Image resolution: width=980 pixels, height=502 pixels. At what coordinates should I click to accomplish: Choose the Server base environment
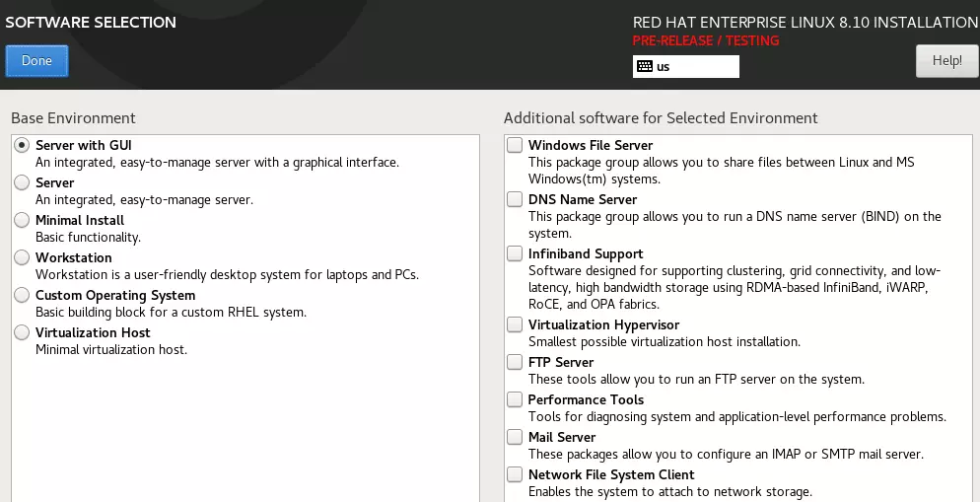pos(22,182)
